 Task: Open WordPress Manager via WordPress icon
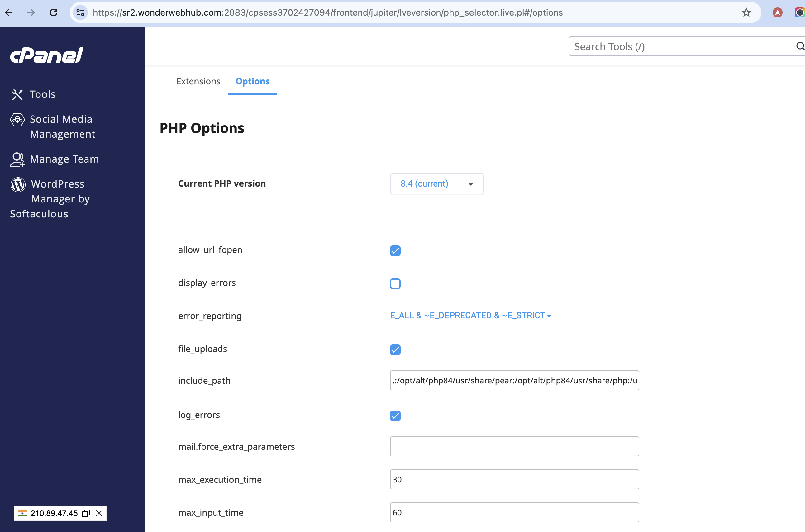click(x=18, y=185)
